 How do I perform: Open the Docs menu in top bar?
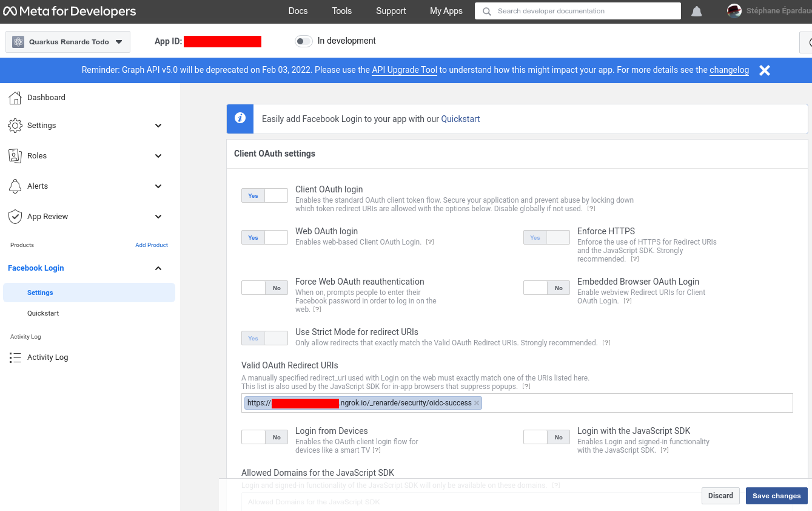(298, 11)
